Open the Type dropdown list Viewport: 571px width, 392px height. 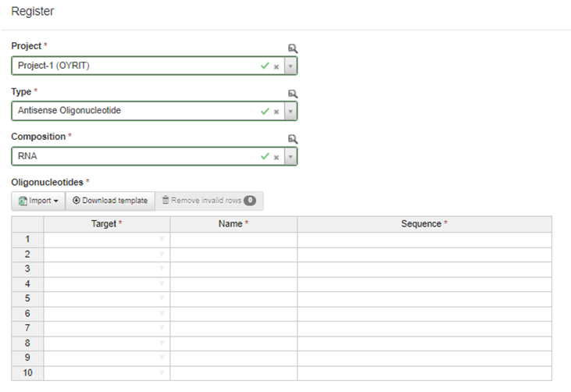click(x=290, y=112)
